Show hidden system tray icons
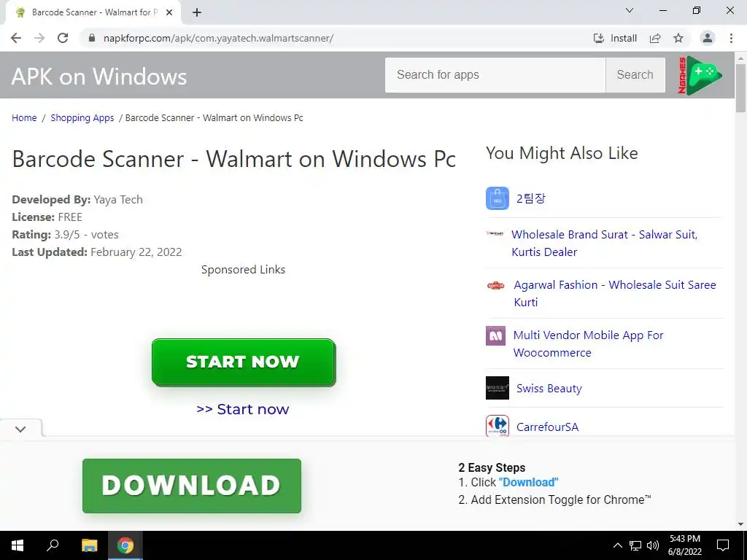 click(x=617, y=545)
